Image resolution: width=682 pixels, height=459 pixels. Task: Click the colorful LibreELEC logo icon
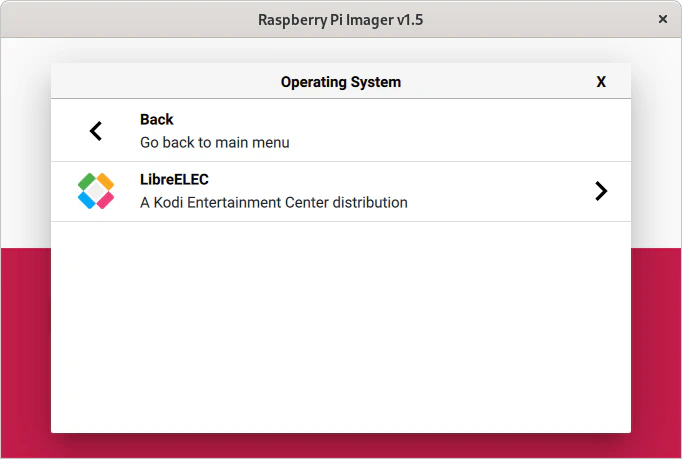(96, 191)
